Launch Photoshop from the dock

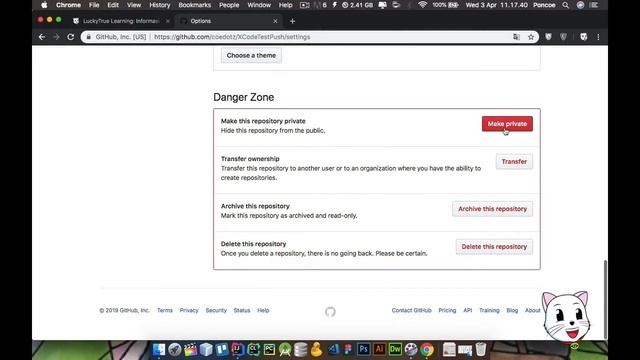tap(363, 349)
